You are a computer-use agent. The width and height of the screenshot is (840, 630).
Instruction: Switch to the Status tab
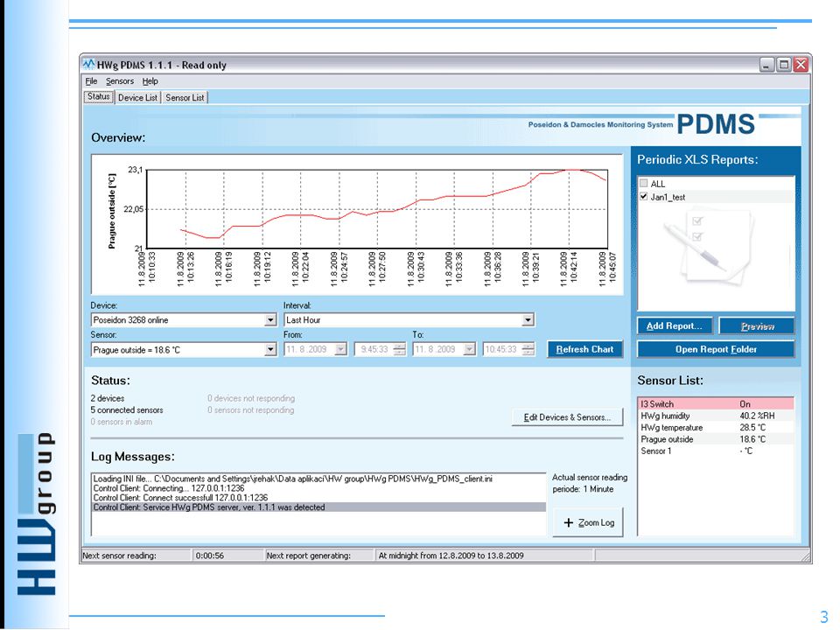99,96
